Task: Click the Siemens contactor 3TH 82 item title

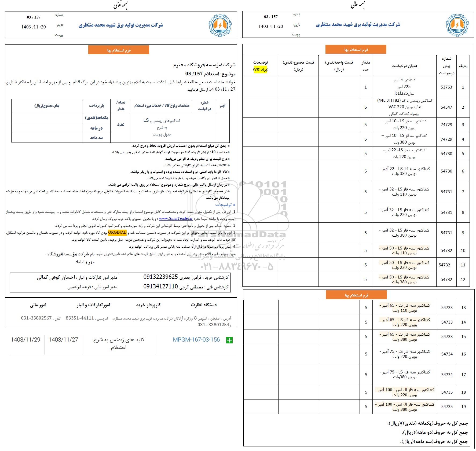Action: (x=405, y=107)
